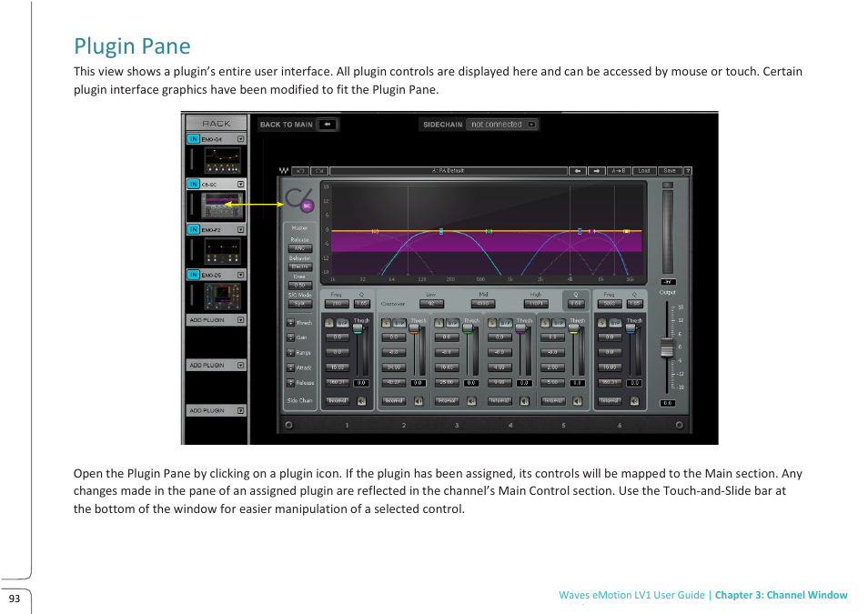This screenshot has height=614, width=868.
Task: Toggle the IN button for C6-SC
Action: 193,184
